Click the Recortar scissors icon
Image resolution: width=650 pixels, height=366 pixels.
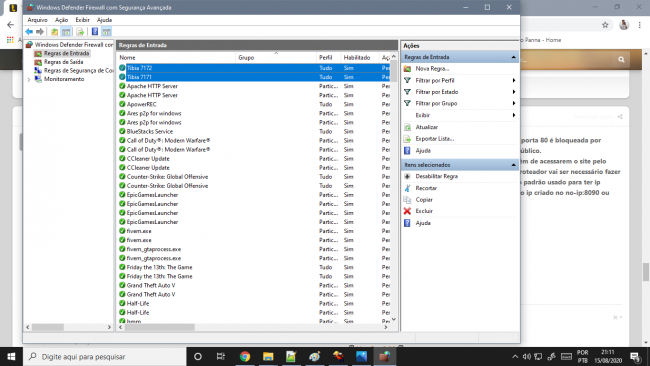tap(407, 188)
